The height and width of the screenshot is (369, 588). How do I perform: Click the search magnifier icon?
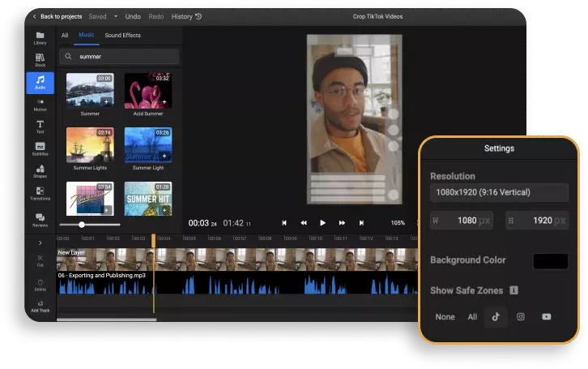click(68, 56)
